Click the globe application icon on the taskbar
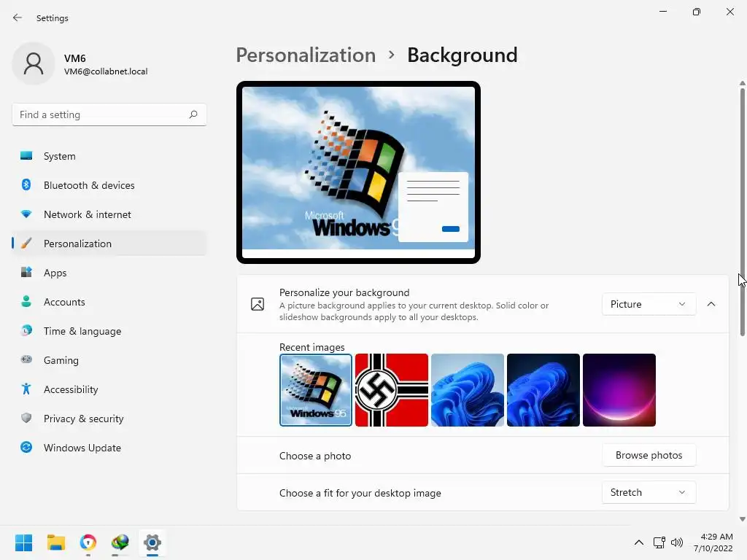Viewport: 747px width, 560px height. pos(120,542)
